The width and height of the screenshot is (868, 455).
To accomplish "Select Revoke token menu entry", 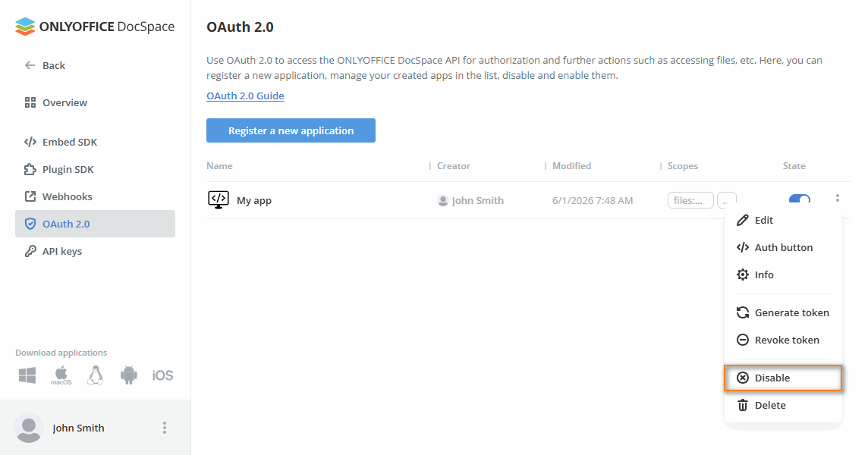I will [x=783, y=340].
